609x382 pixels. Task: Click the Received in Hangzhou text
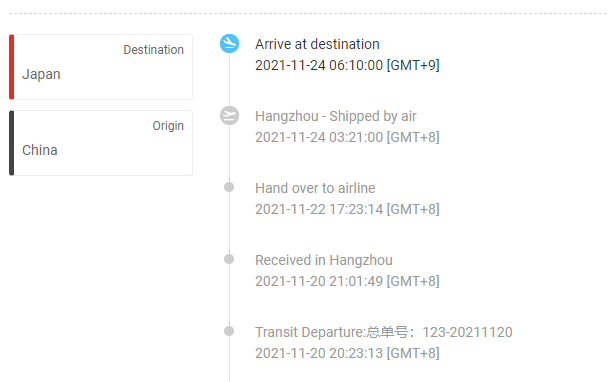tap(324, 260)
